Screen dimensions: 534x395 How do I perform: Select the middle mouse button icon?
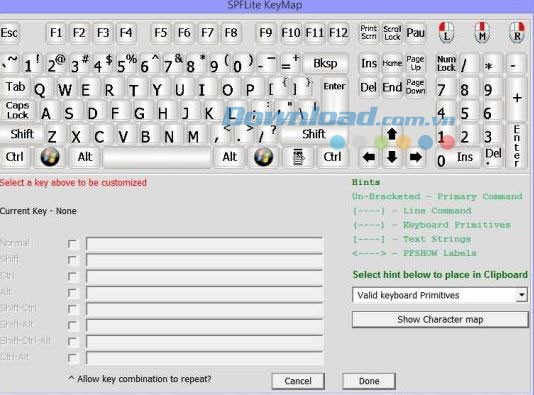(482, 33)
